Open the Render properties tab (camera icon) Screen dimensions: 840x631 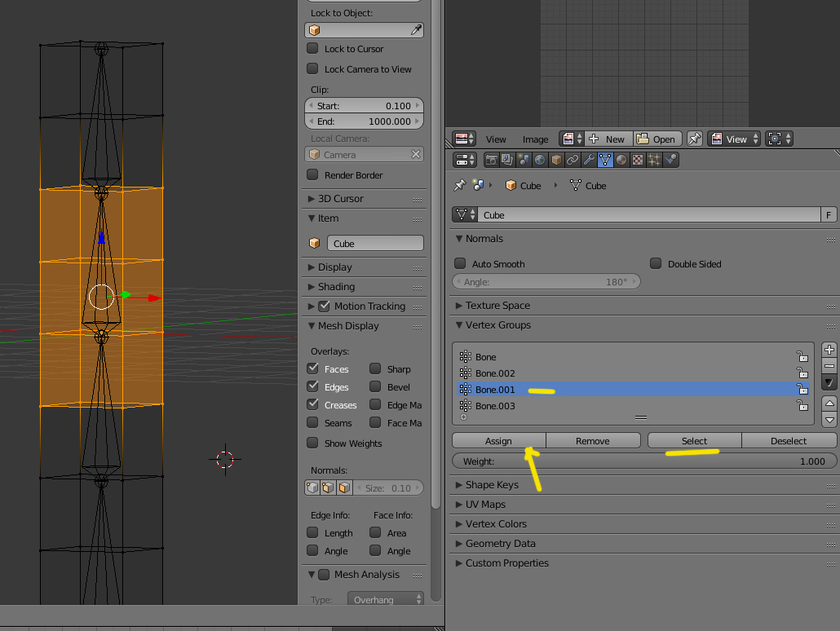[492, 160]
